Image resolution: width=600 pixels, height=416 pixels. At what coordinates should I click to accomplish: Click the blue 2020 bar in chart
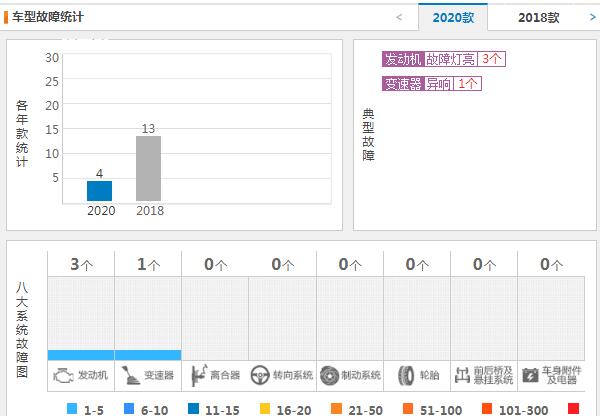[x=99, y=191]
